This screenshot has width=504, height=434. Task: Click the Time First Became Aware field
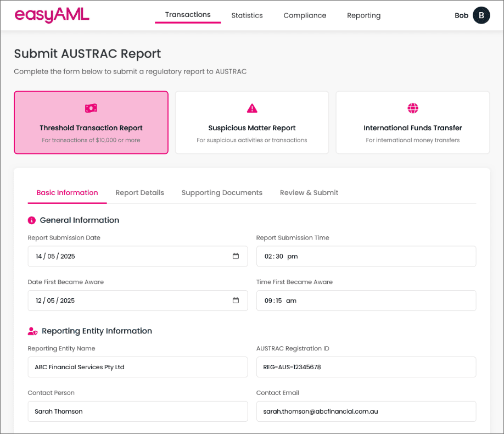click(366, 301)
